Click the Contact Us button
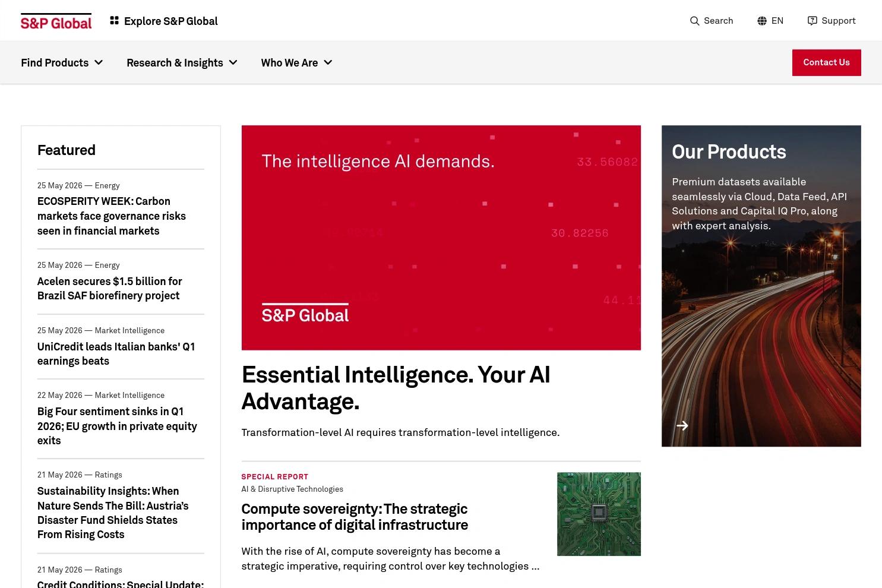The height and width of the screenshot is (588, 882). coord(826,62)
